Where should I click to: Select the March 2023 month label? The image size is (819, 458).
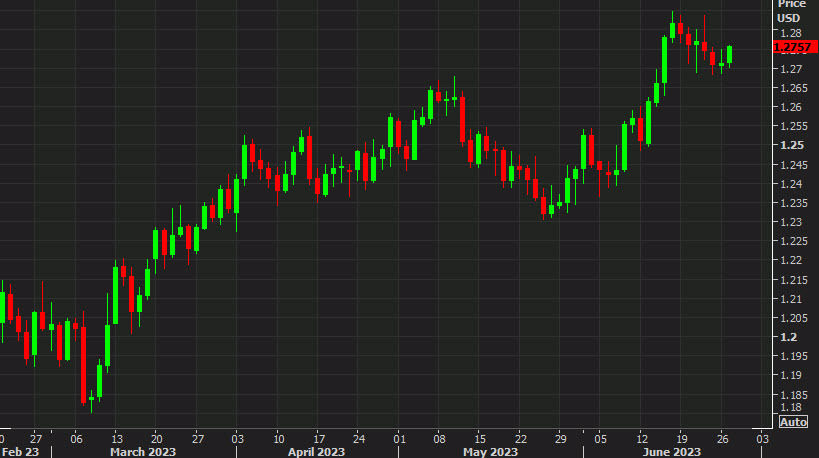143,452
